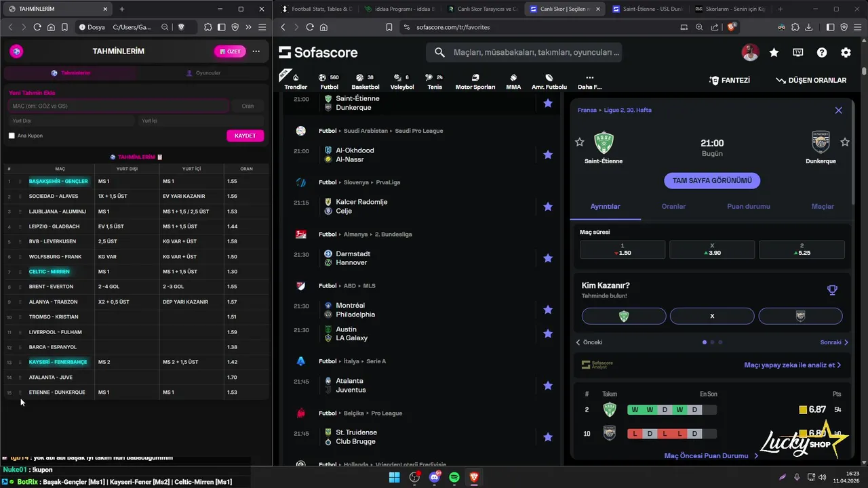Open Brave browser from the taskbar
Screen dimensions: 868x488
474,478
